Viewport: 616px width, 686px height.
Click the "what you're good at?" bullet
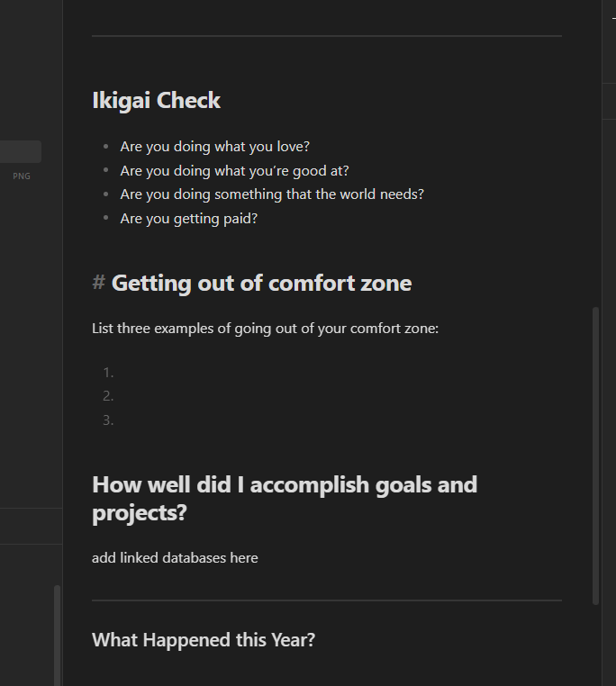(234, 171)
